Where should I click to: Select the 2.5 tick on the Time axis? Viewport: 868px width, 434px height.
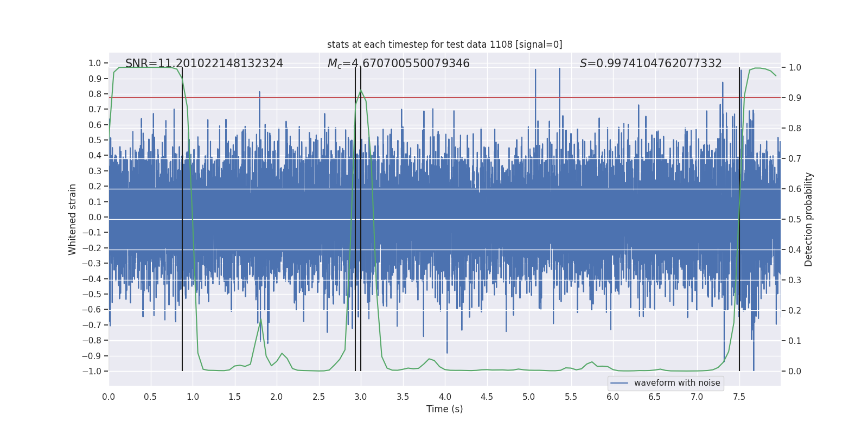click(318, 397)
